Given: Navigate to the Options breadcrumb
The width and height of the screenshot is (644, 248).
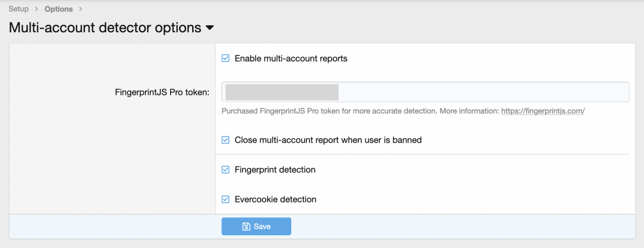Looking at the screenshot, I should 58,9.
